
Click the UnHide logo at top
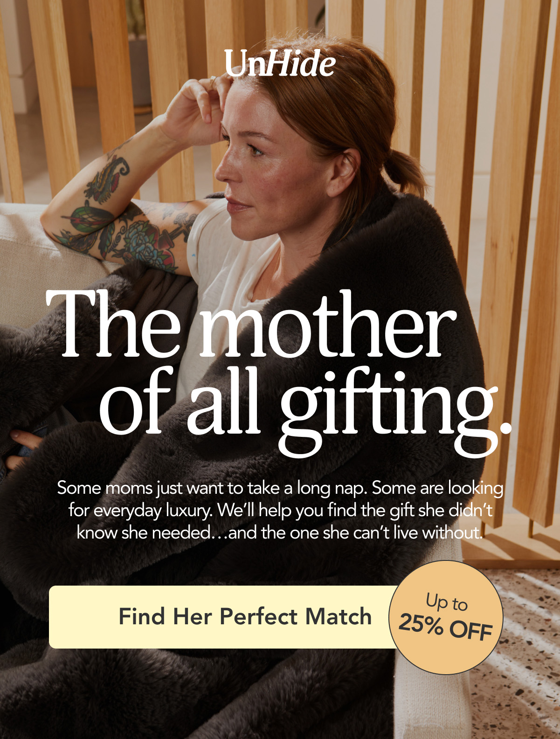coord(280,63)
